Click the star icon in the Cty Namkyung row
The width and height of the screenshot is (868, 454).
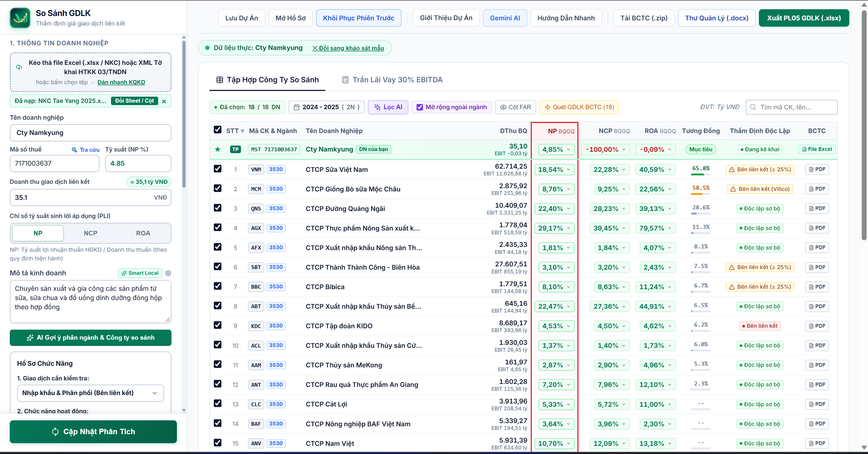pyautogui.click(x=218, y=149)
